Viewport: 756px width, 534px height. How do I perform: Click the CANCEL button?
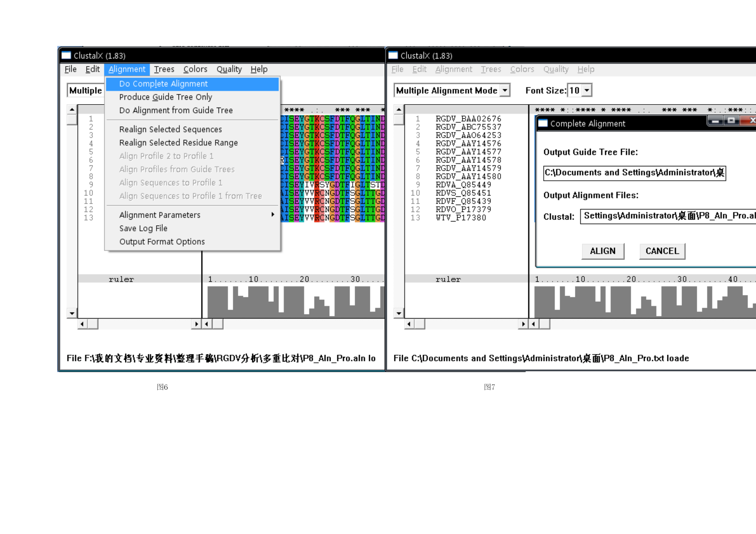click(662, 251)
